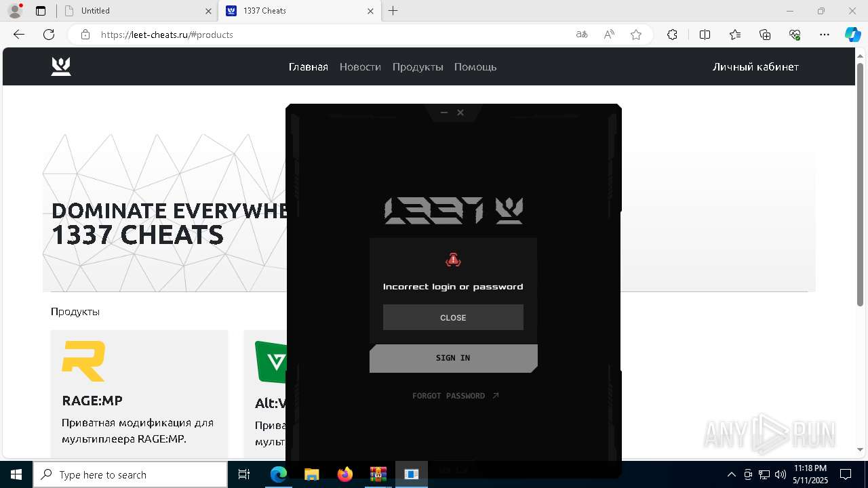Image resolution: width=868 pixels, height=488 pixels.
Task: Minimize the 1337 loader window
Action: (x=444, y=113)
